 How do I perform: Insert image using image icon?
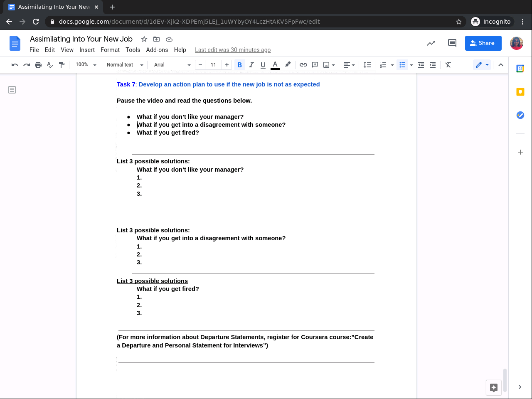click(x=326, y=65)
